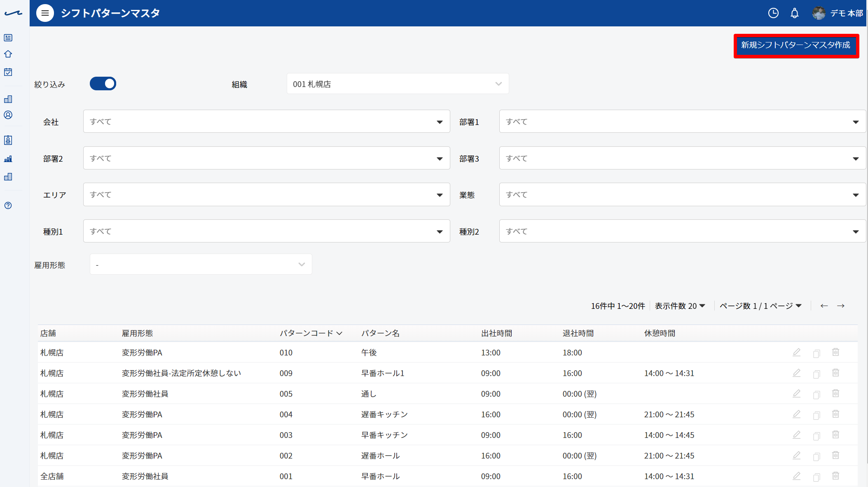
Task: Open the 雇用形態 dropdown
Action: pyautogui.click(x=201, y=264)
